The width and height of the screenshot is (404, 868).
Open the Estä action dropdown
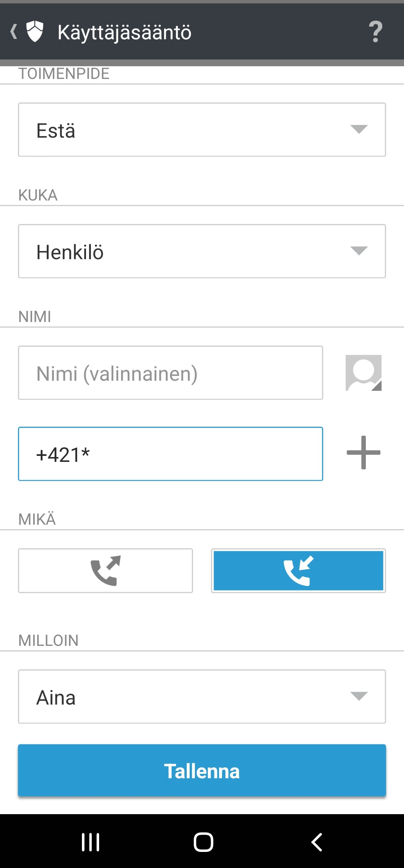pyautogui.click(x=202, y=130)
